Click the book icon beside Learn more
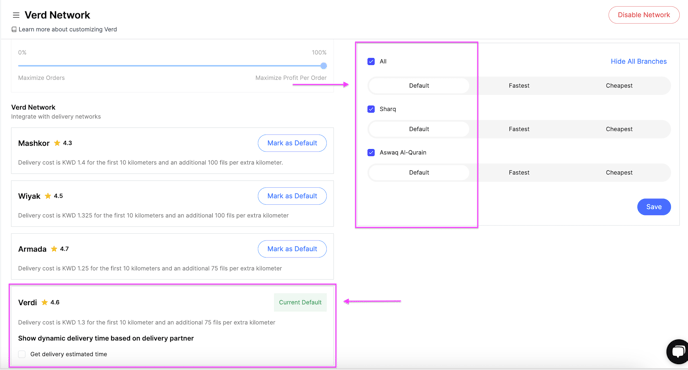This screenshot has height=370, width=688. pos(14,29)
